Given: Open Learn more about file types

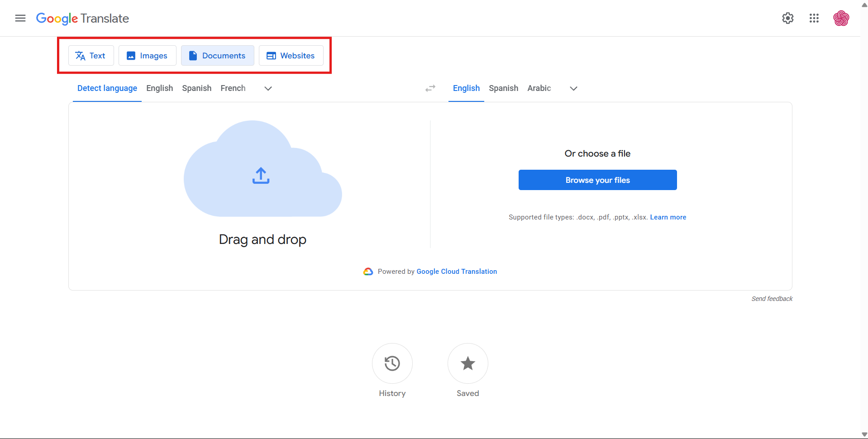Looking at the screenshot, I should click(668, 217).
